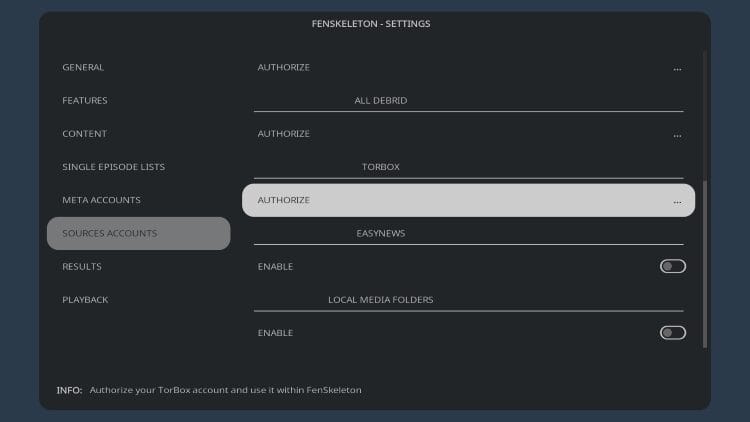Click the 'TORBOX' section header
This screenshot has height=422, width=750.
tap(381, 167)
